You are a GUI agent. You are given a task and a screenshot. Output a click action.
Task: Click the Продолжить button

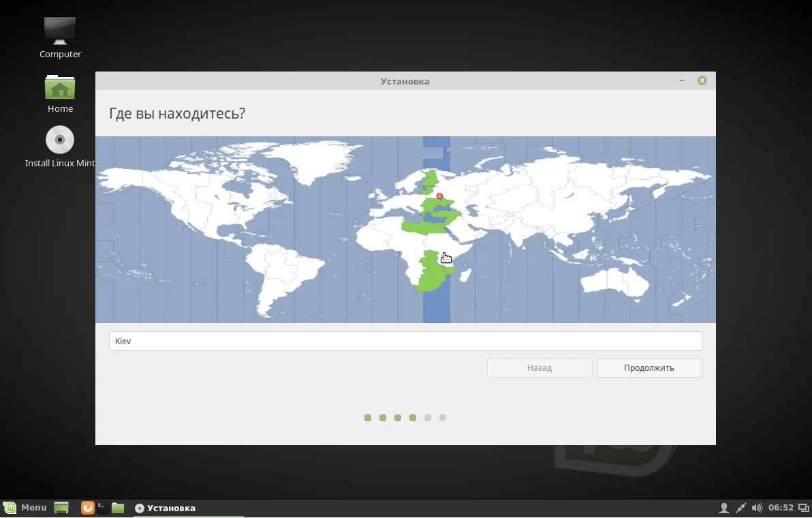(649, 368)
